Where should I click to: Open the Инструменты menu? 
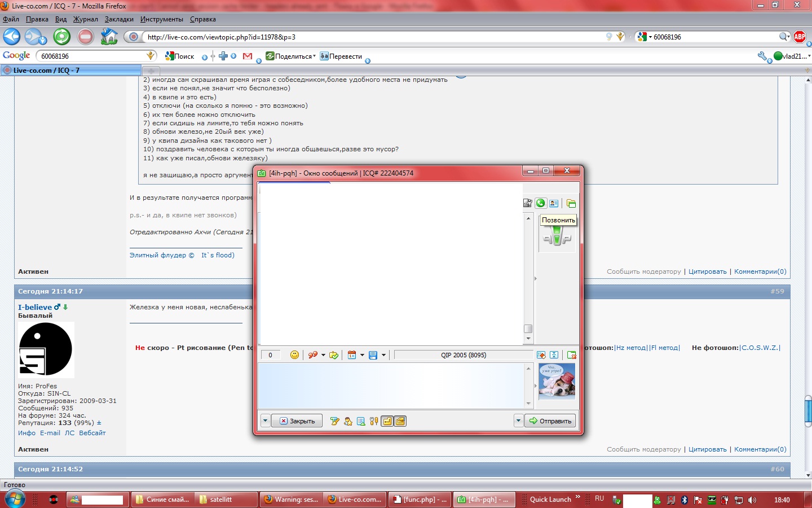click(x=161, y=19)
